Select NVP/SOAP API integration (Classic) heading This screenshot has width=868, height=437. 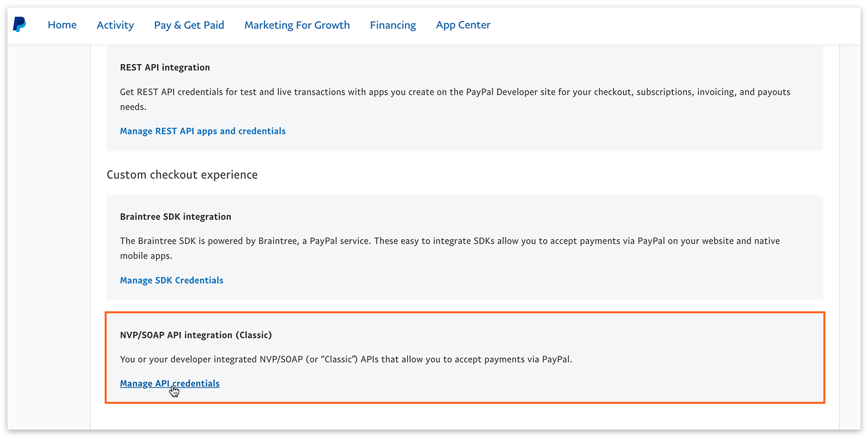coord(196,335)
